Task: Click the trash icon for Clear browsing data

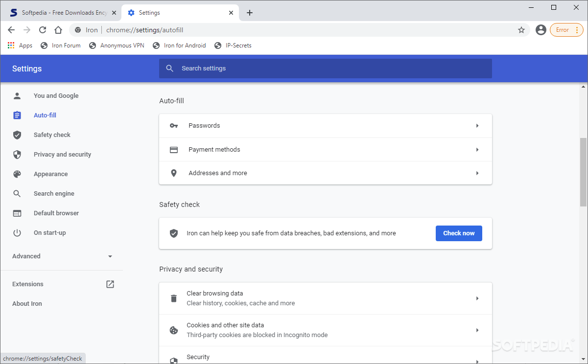Action: 174,298
